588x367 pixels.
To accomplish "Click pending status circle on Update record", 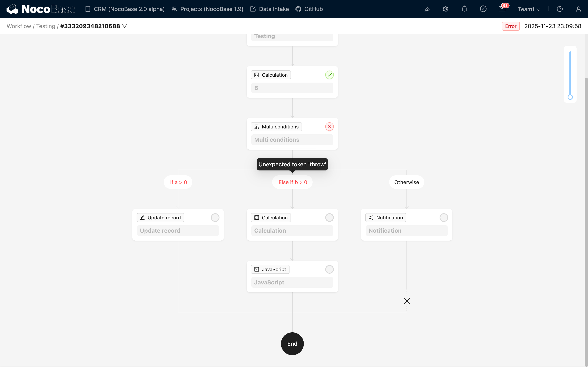I will (x=215, y=218).
